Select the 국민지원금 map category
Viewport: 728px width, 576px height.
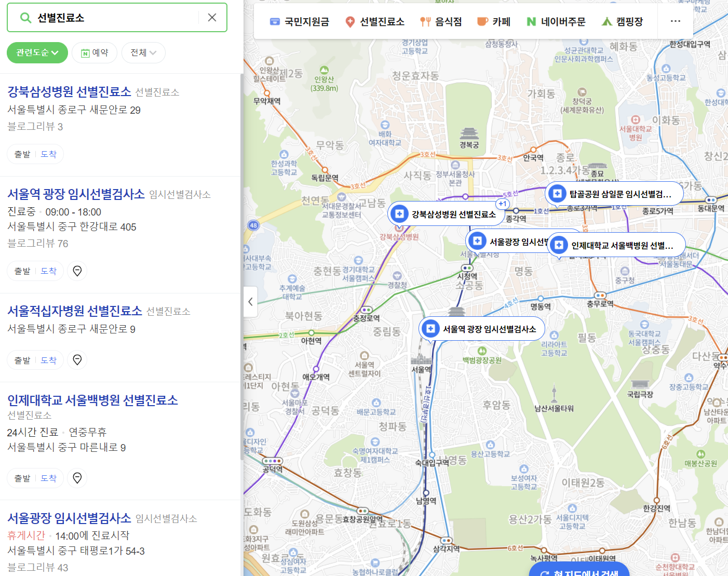(x=300, y=21)
